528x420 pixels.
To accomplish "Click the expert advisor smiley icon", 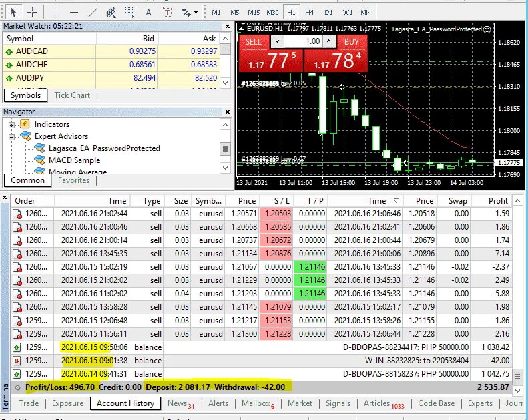I will pyautogui.click(x=487, y=29).
